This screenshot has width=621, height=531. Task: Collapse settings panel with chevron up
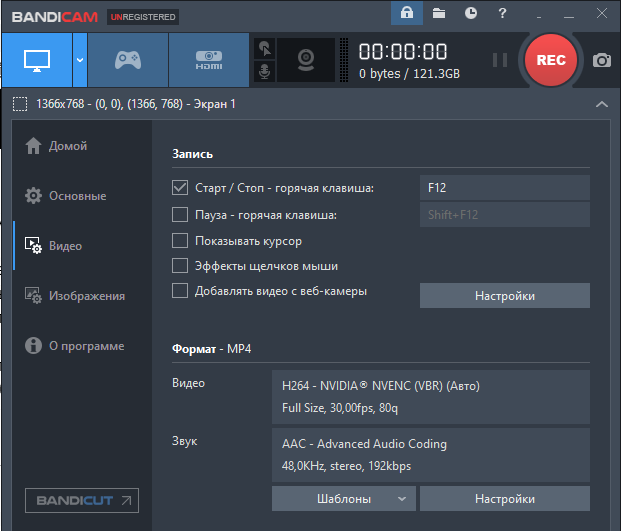602,104
